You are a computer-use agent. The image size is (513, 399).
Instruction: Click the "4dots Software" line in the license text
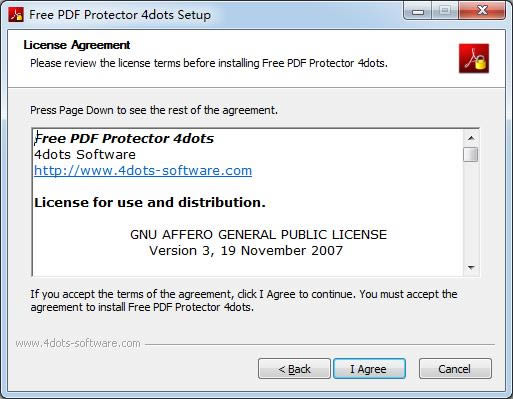[85, 154]
